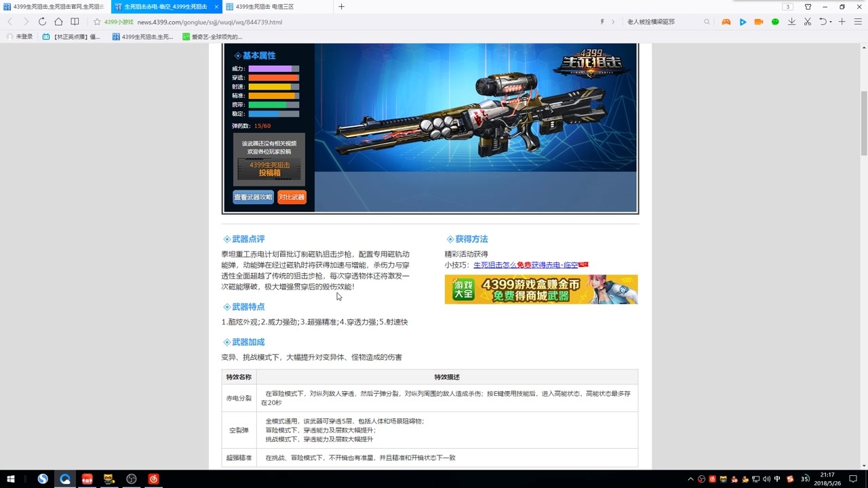Screen dimensions: 868x488
Task: Open red game box taskbar icon
Action: 87,479
